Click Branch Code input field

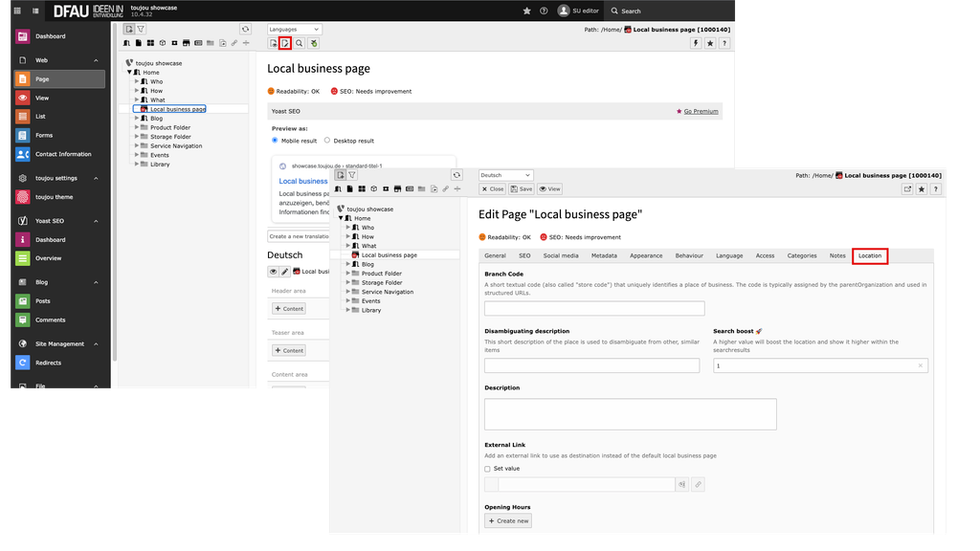(594, 309)
